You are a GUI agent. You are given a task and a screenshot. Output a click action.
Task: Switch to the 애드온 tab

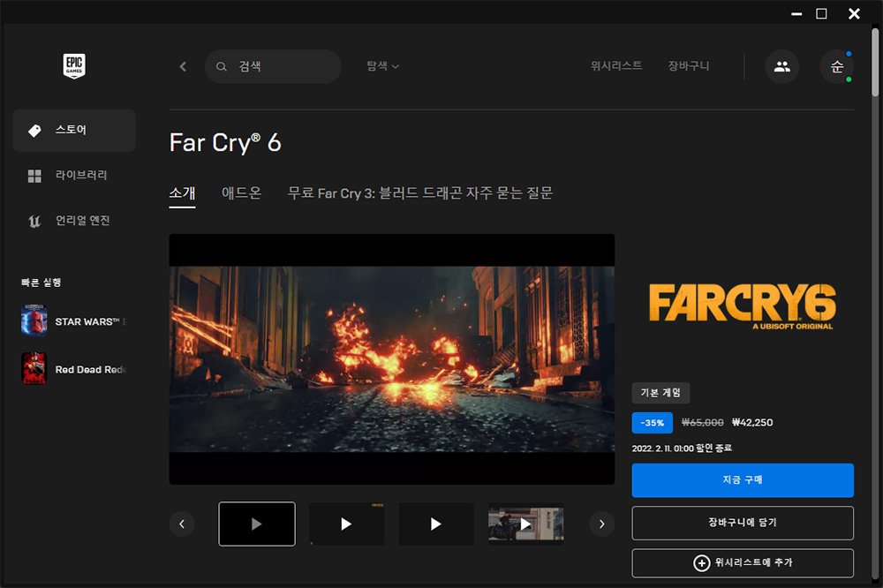pyautogui.click(x=242, y=193)
